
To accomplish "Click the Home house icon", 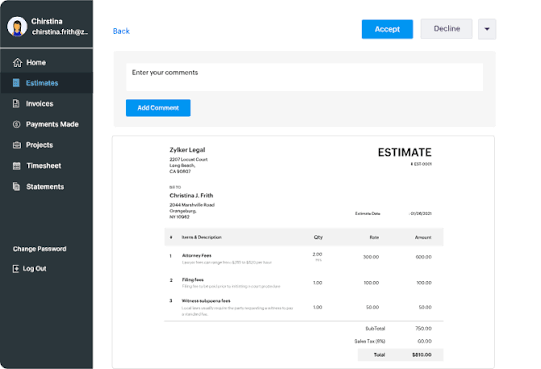I will [17, 62].
